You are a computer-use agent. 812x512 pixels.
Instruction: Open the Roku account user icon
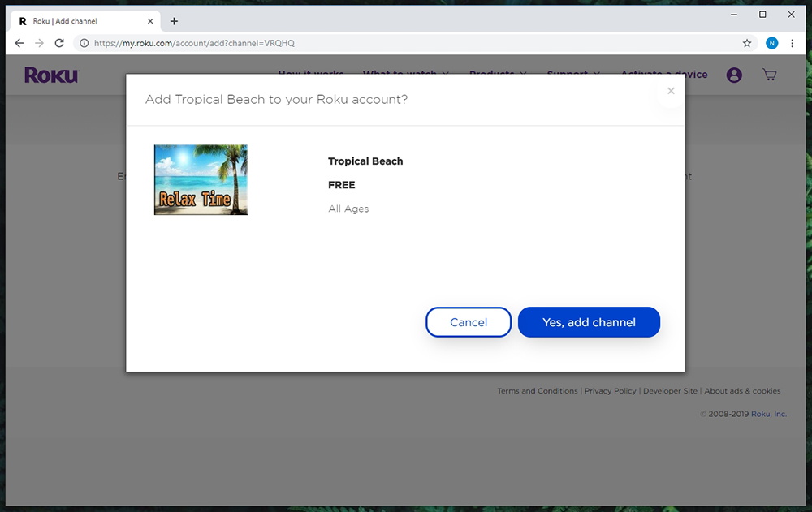734,75
